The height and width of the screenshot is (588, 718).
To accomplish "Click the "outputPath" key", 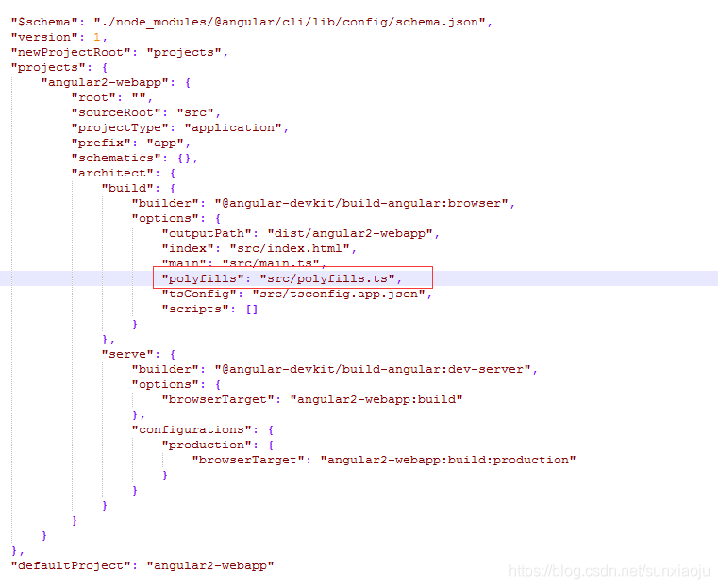I will coord(207,233).
